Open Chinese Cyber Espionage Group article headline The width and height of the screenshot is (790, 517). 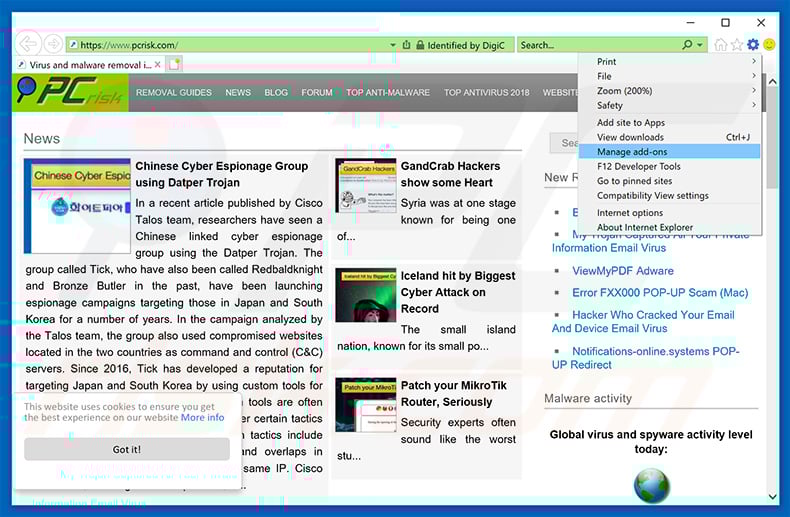pos(222,174)
